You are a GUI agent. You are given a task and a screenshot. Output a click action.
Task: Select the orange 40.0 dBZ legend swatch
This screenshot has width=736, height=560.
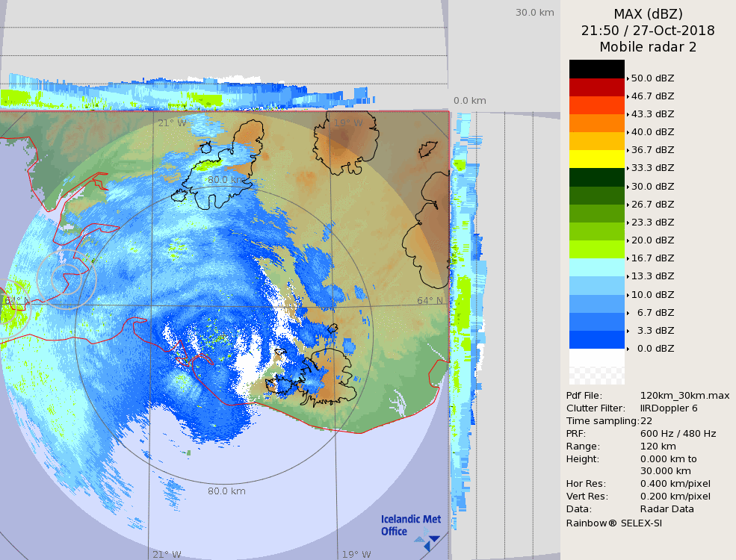pos(596,123)
